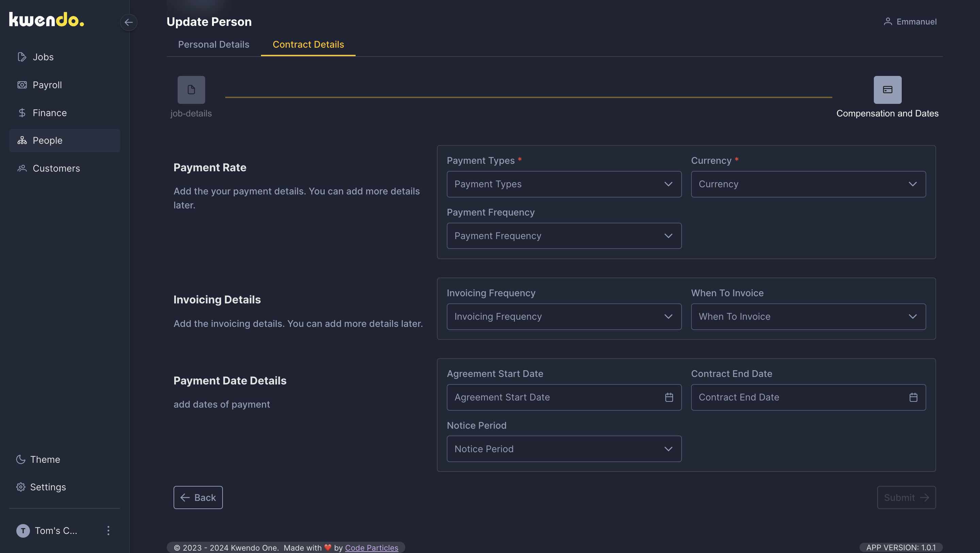Open the three-dot menu beside Tom's C...

click(109, 531)
